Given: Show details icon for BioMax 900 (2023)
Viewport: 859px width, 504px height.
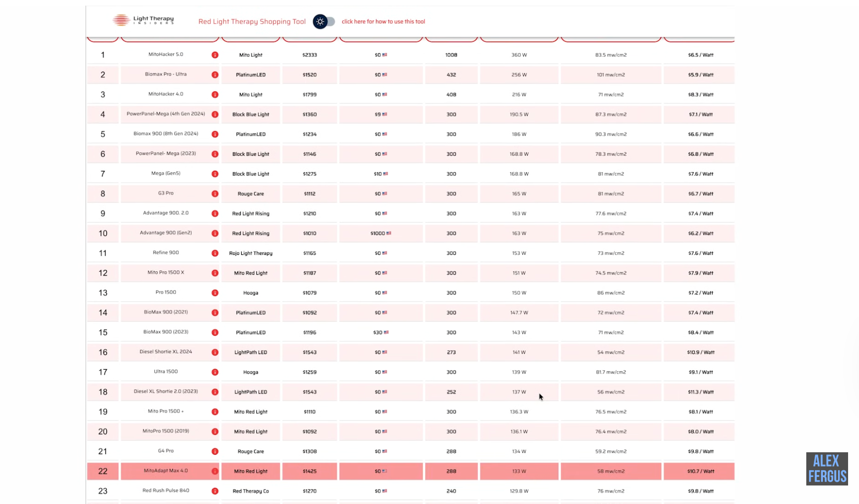Looking at the screenshot, I should (215, 333).
